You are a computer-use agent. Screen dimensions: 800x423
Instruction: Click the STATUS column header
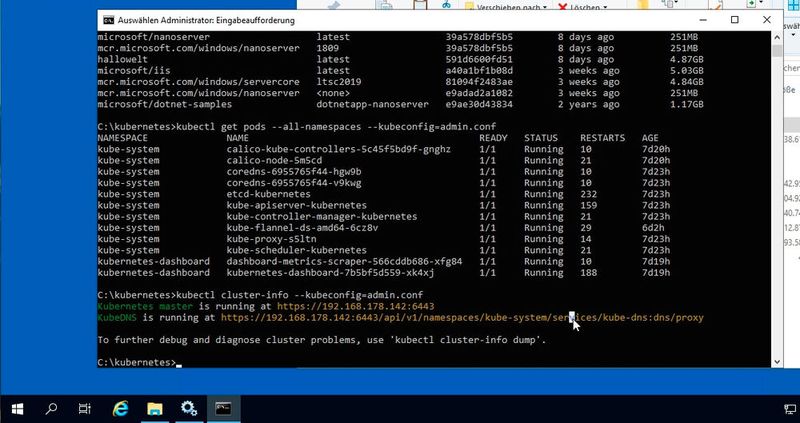541,138
